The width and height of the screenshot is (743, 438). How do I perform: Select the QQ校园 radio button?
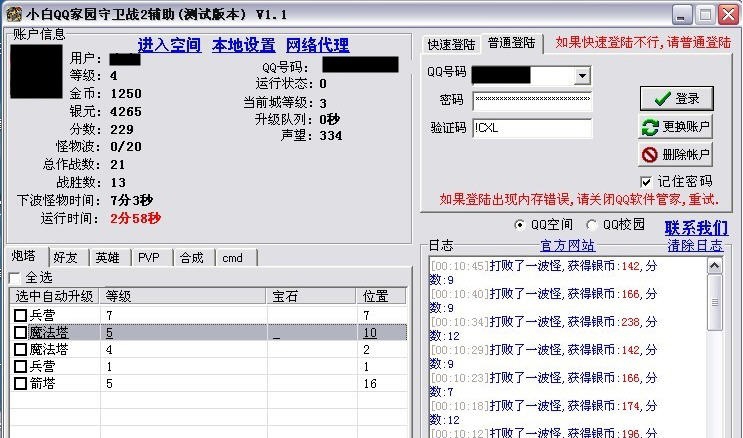point(591,225)
